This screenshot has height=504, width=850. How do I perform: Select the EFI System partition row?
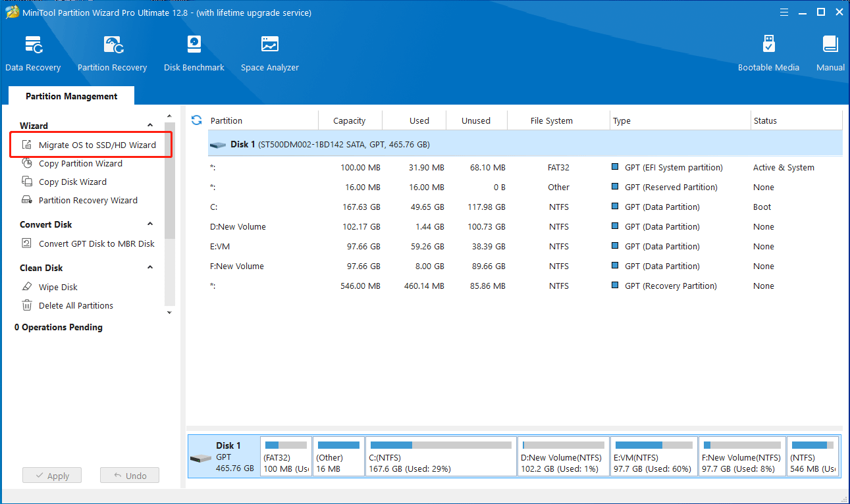525,167
